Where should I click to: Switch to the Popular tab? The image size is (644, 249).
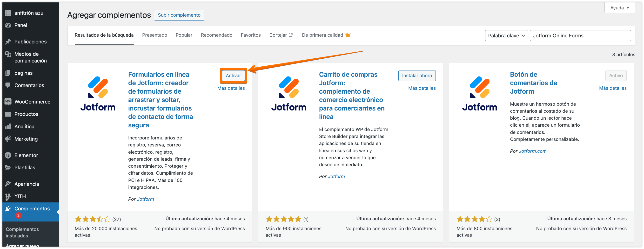[x=184, y=35]
